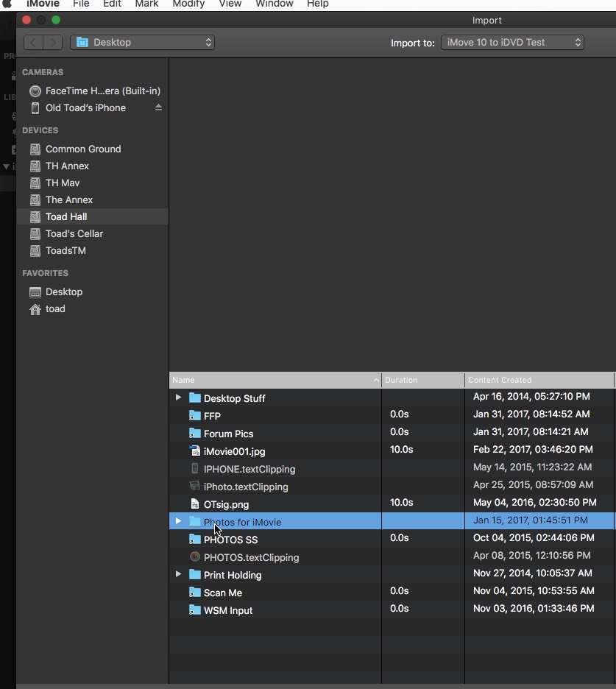Click the Old Toad's iPhone device icon
616x689 pixels.
pyautogui.click(x=35, y=107)
